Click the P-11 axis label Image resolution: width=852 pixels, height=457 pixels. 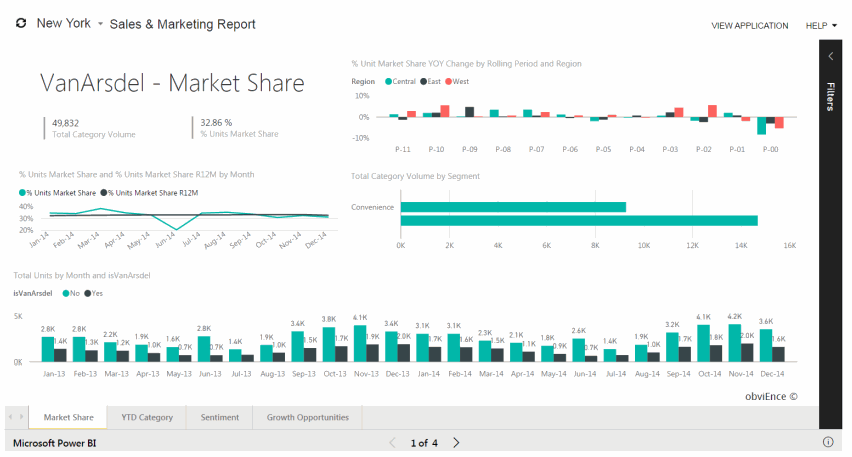coord(403,149)
